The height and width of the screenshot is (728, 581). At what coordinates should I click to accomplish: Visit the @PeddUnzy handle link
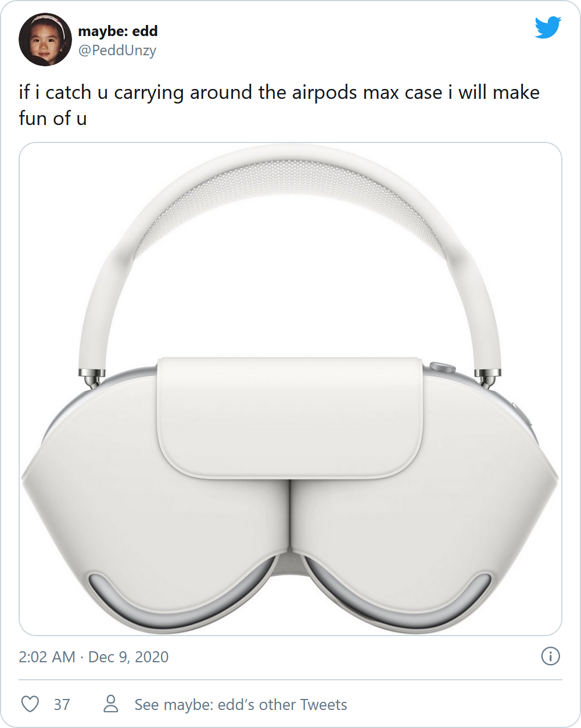tap(117, 51)
